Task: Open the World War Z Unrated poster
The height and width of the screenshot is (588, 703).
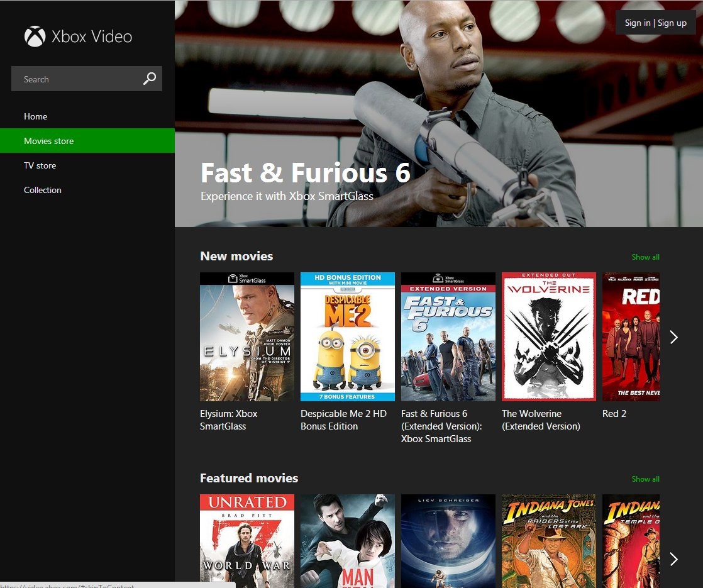Action: pos(247,541)
